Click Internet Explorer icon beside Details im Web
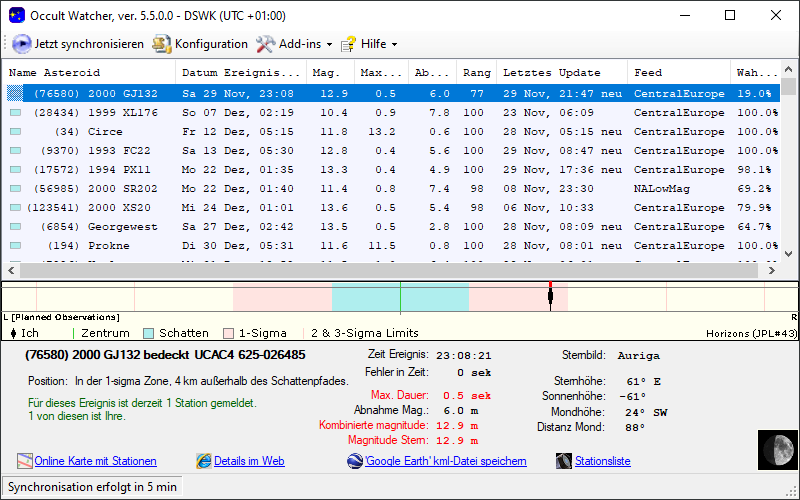Screen dimensions: 800x500 (x=204, y=461)
